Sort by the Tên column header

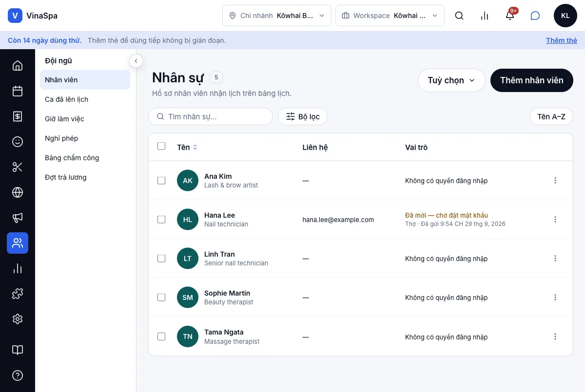[187, 147]
